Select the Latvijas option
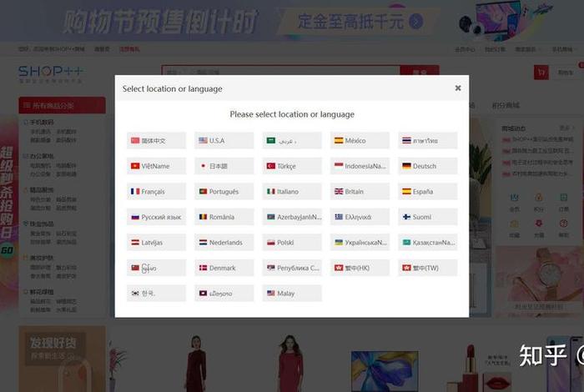Image resolution: width=584 pixels, height=392 pixels. [x=156, y=243]
